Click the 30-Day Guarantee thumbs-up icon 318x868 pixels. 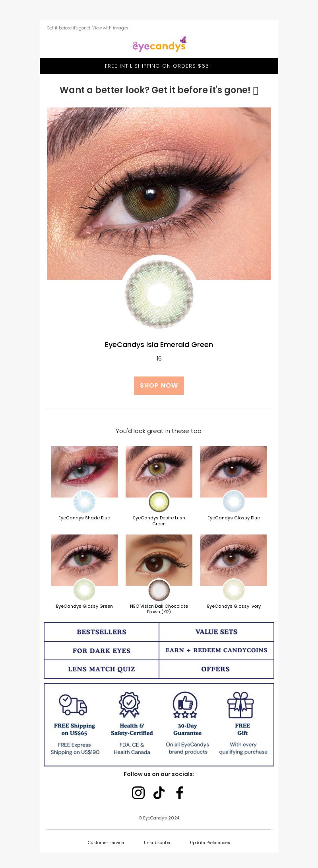(185, 704)
